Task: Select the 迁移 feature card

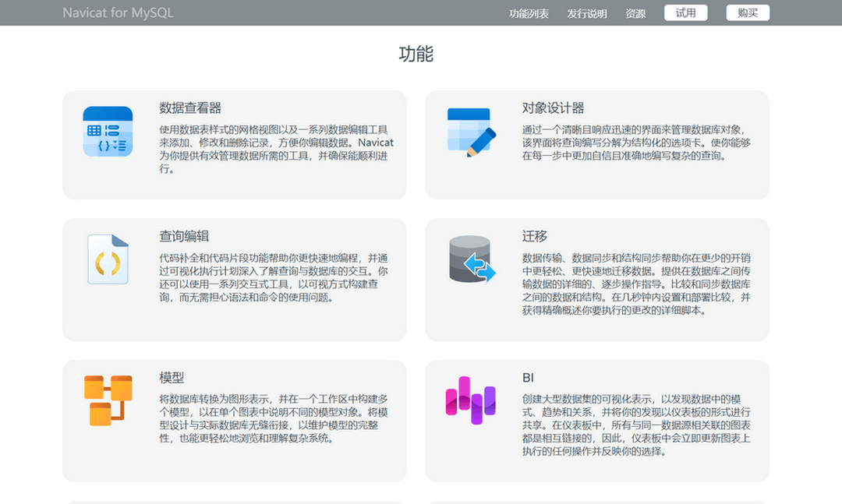Action: pyautogui.click(x=596, y=280)
